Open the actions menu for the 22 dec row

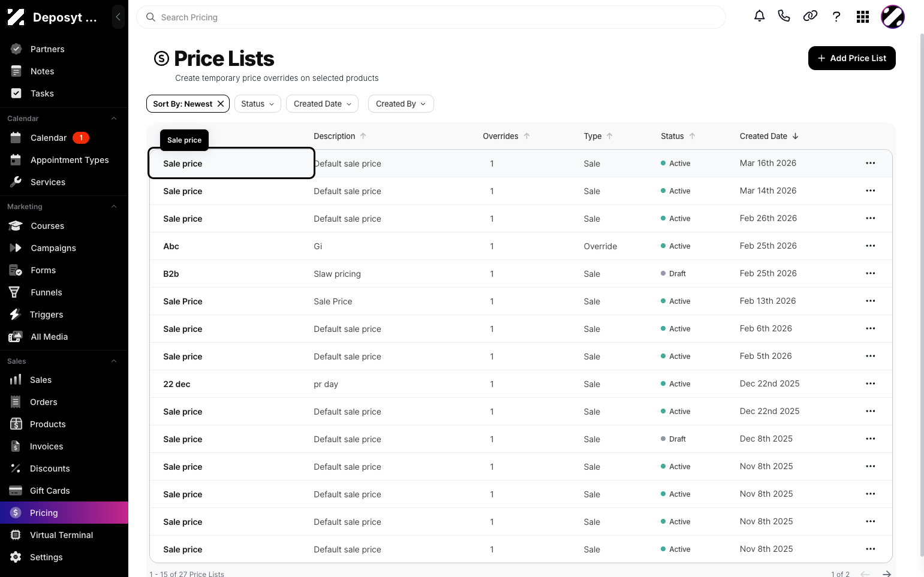click(x=870, y=383)
